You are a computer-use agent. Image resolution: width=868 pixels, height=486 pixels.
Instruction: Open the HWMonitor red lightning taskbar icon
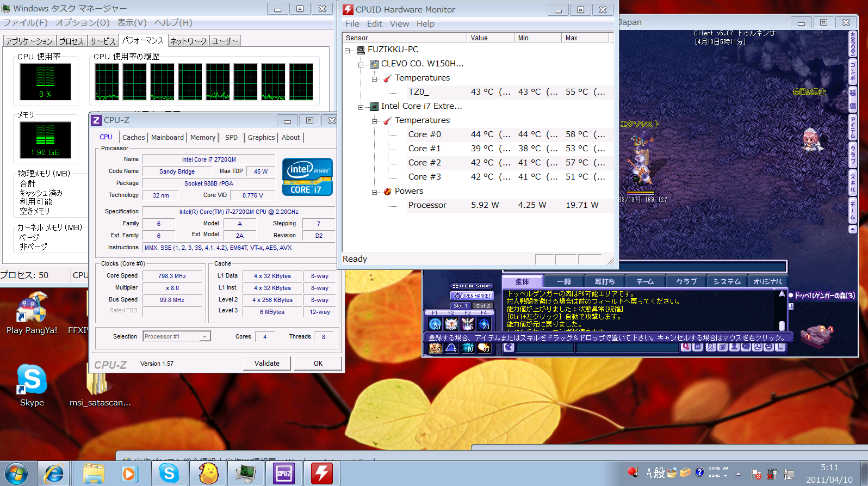point(322,473)
